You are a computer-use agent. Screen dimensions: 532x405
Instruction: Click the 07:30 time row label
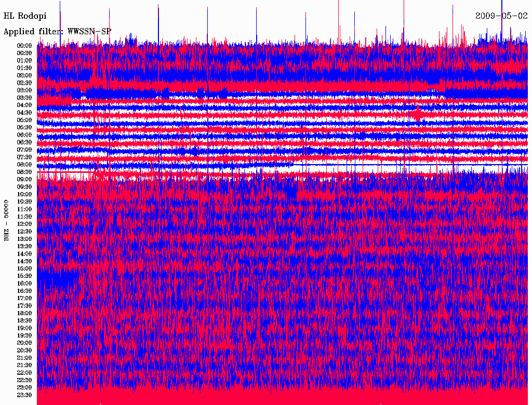click(x=25, y=157)
